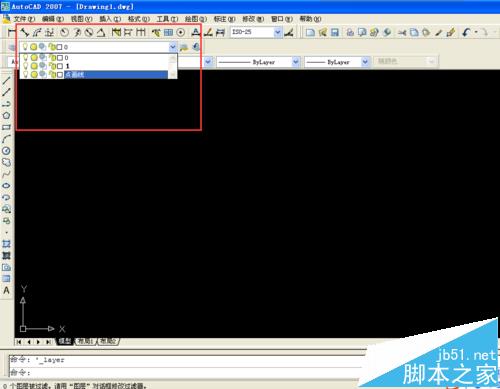Click the Dimension Update icon

pyautogui.click(x=220, y=32)
